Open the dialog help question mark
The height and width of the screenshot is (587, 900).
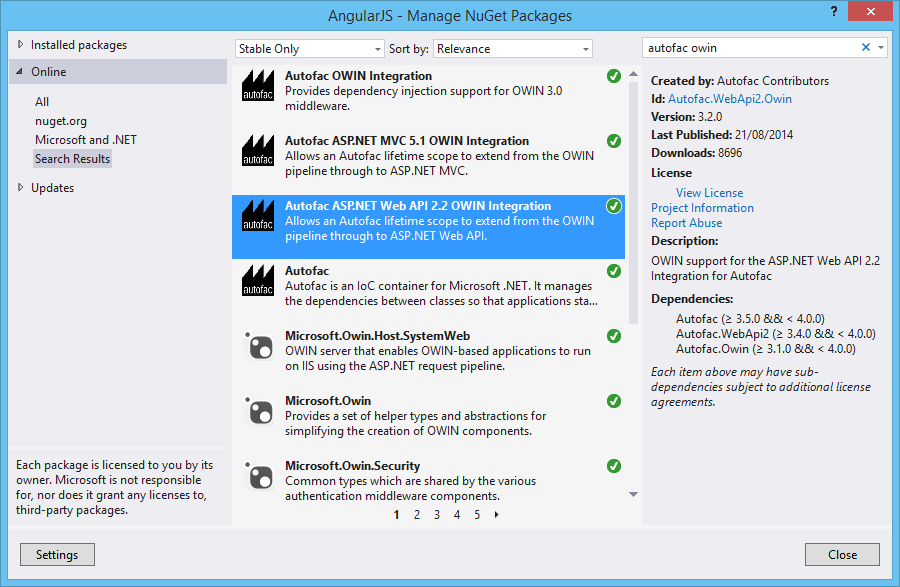[833, 11]
